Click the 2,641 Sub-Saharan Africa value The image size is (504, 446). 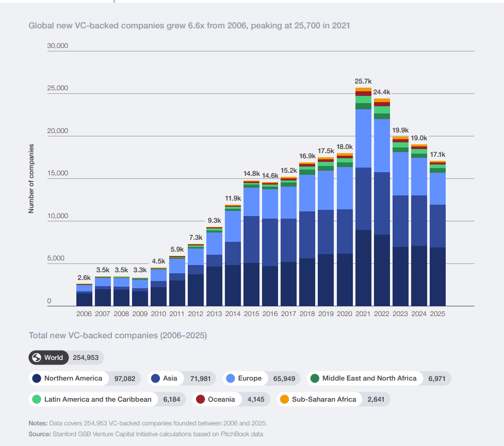[x=376, y=400]
